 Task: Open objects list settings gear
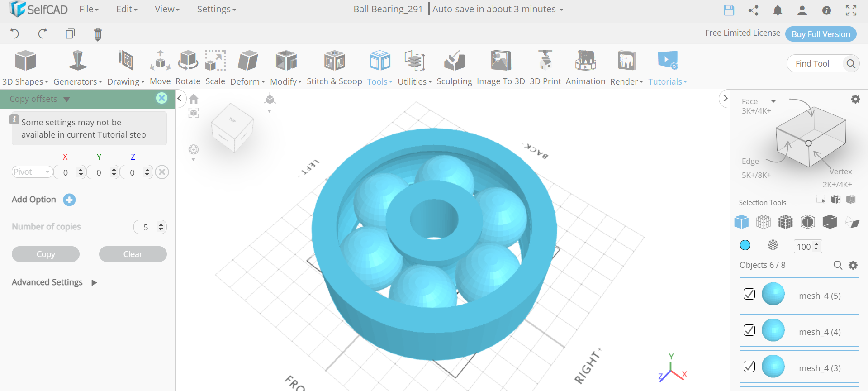[853, 265]
